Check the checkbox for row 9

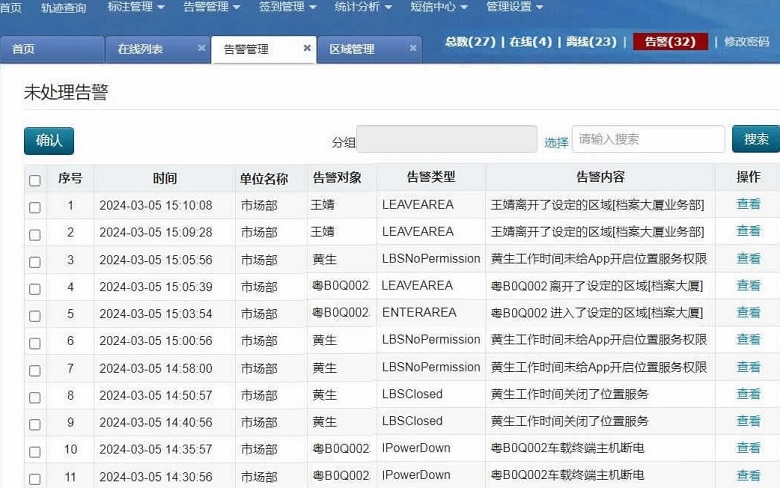[x=35, y=424]
